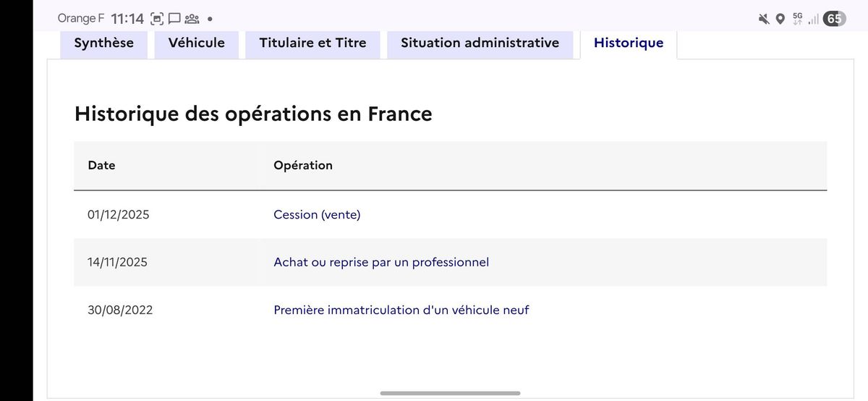This screenshot has width=868, height=401.
Task: Select the Historique tab
Action: [x=628, y=43]
